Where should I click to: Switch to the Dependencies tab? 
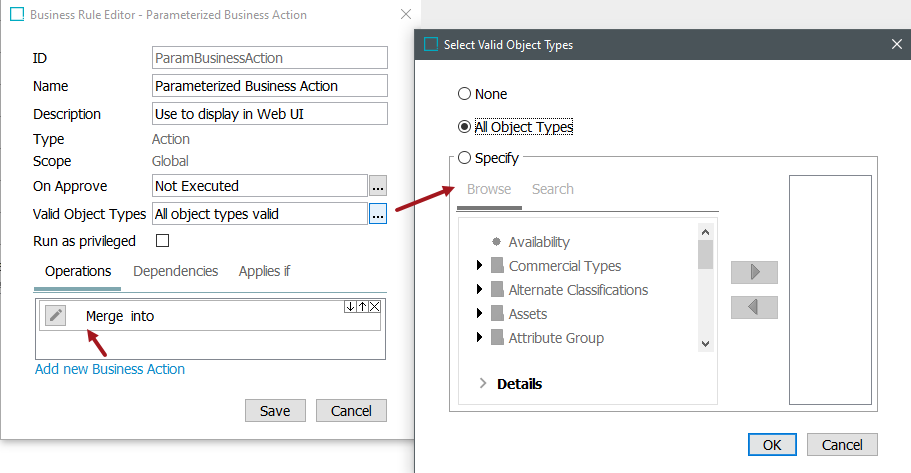click(x=175, y=271)
